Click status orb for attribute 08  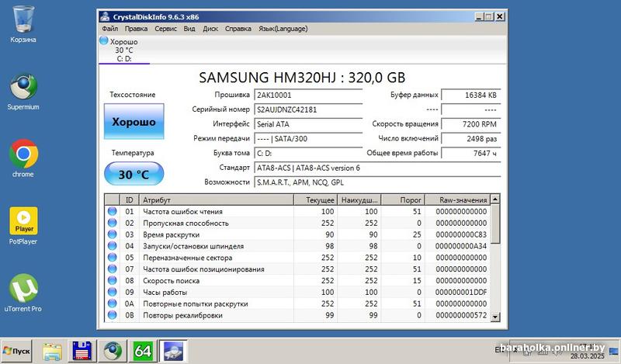112,280
